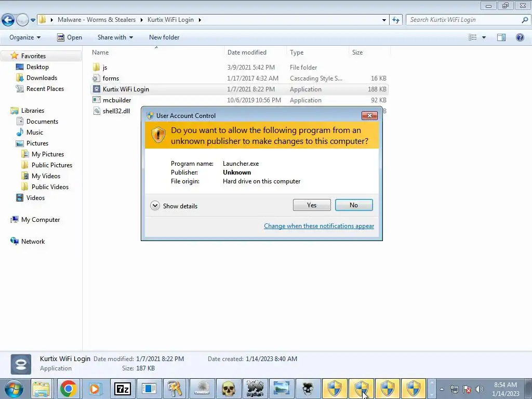Select the forms stylesheet file icon

[96, 78]
